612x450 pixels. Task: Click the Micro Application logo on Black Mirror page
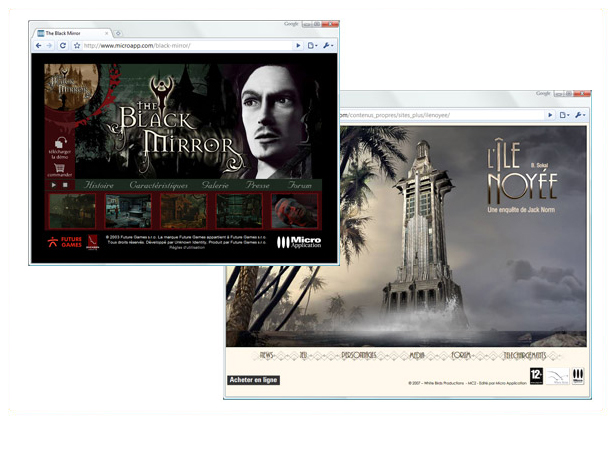point(299,242)
